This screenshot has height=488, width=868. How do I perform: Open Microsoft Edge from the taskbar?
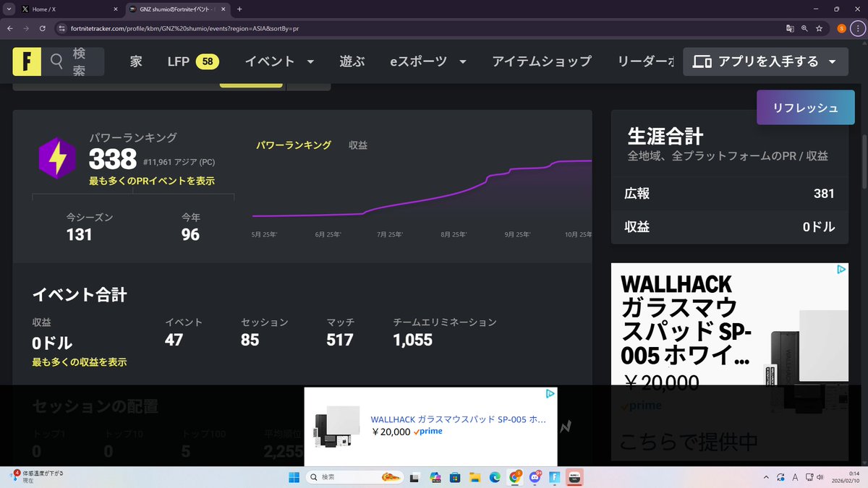pos(495,477)
